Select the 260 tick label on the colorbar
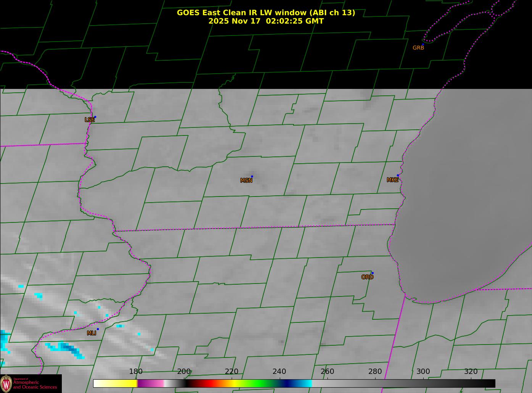The width and height of the screenshot is (532, 393). pyautogui.click(x=327, y=372)
